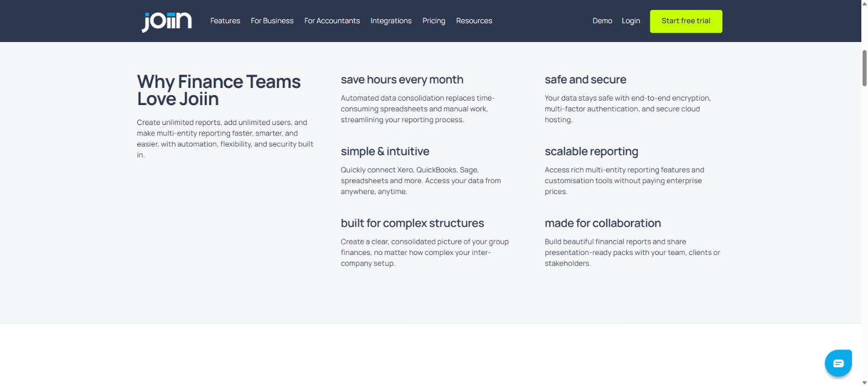The height and width of the screenshot is (386, 868).
Task: Click the 'built for complex structures' heading
Action: 412,223
